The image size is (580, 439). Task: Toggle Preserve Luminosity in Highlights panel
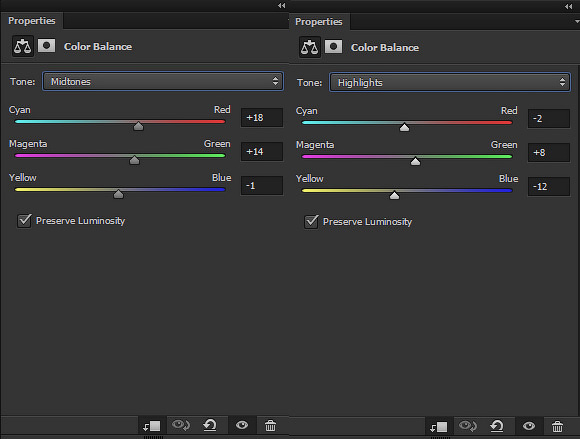311,222
